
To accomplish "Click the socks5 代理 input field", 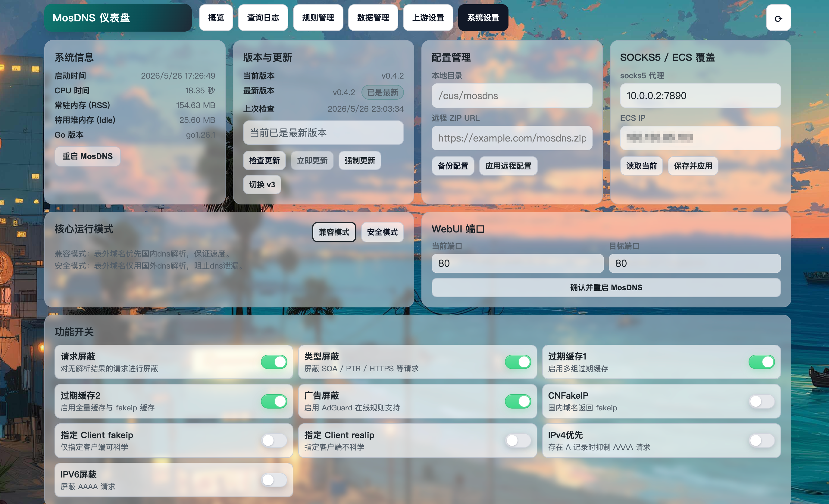I will 700,96.
